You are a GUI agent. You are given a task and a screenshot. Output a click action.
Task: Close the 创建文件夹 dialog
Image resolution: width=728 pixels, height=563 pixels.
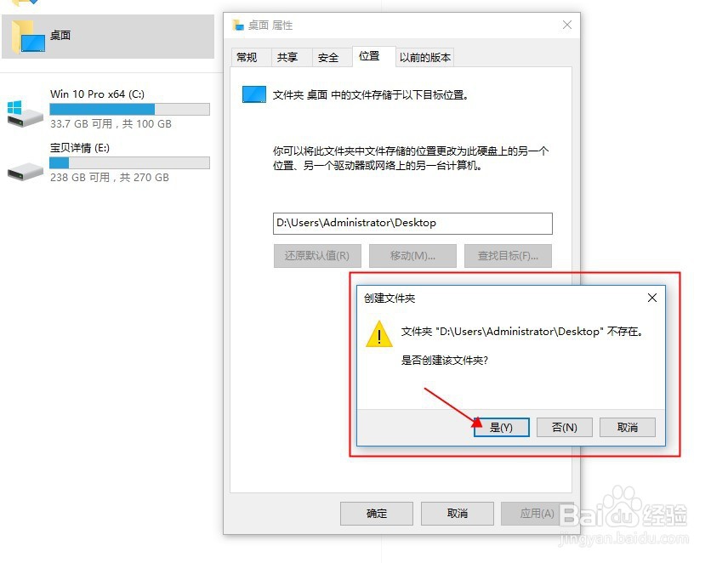click(x=651, y=298)
